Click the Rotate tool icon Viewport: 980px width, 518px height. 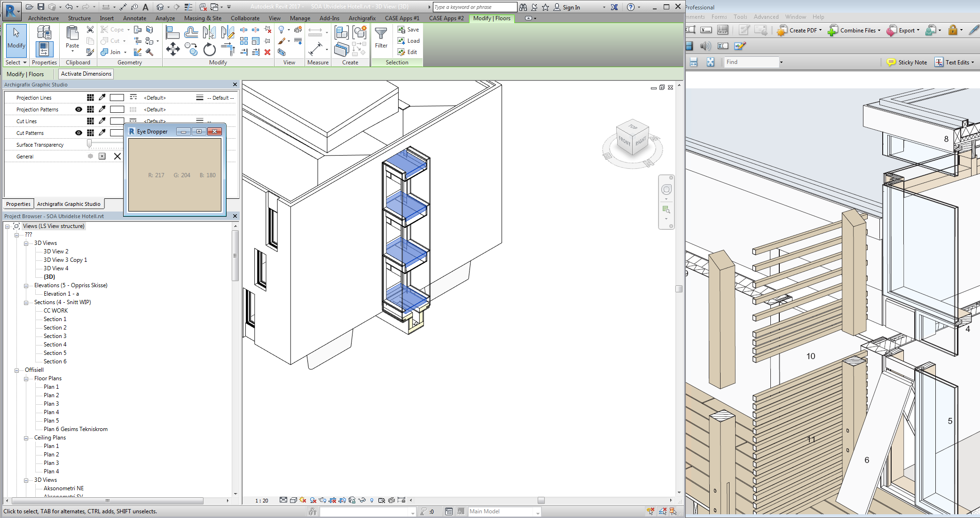coord(209,49)
